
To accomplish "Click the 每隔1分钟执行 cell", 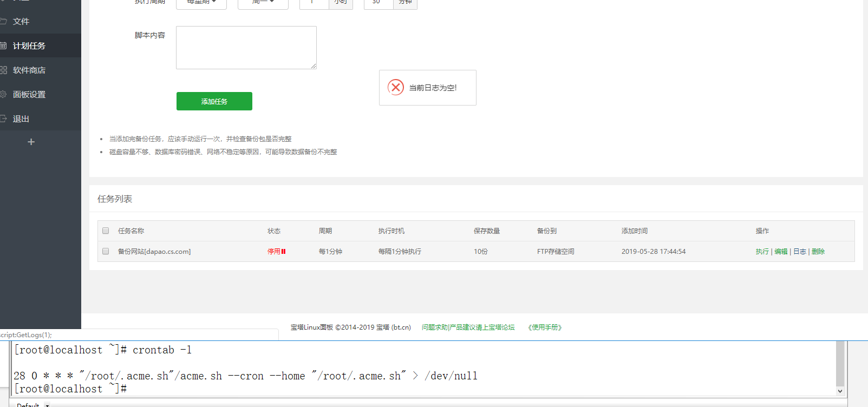I will click(x=400, y=252).
